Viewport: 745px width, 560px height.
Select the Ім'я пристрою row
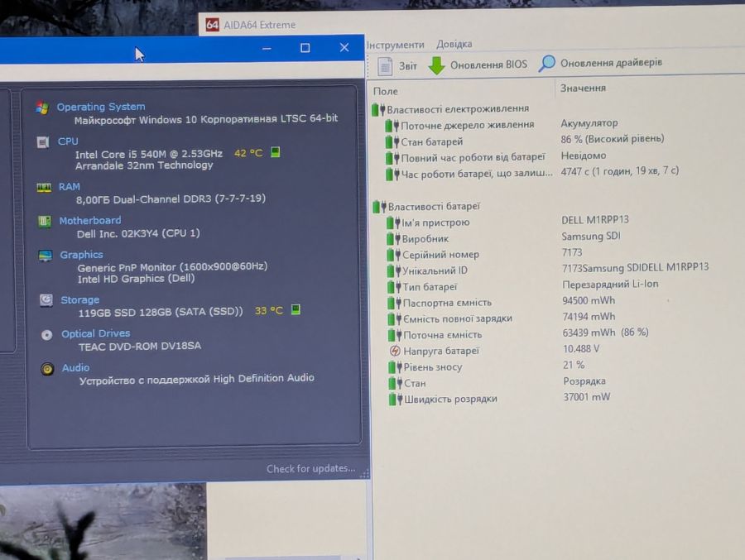pos(507,222)
